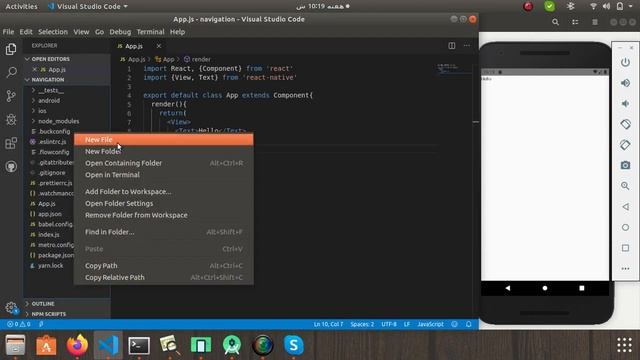Choose New Folder from context menu
The image size is (640, 360).
pyautogui.click(x=163, y=151)
